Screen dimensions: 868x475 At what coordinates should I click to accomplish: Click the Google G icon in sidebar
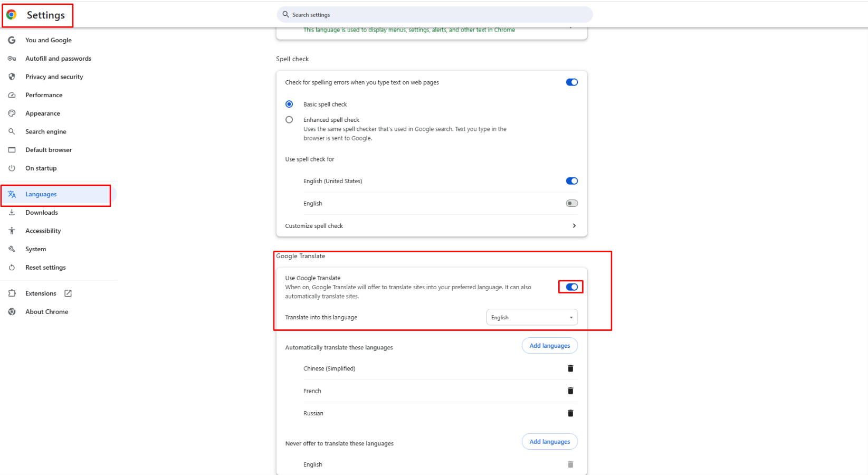point(12,40)
